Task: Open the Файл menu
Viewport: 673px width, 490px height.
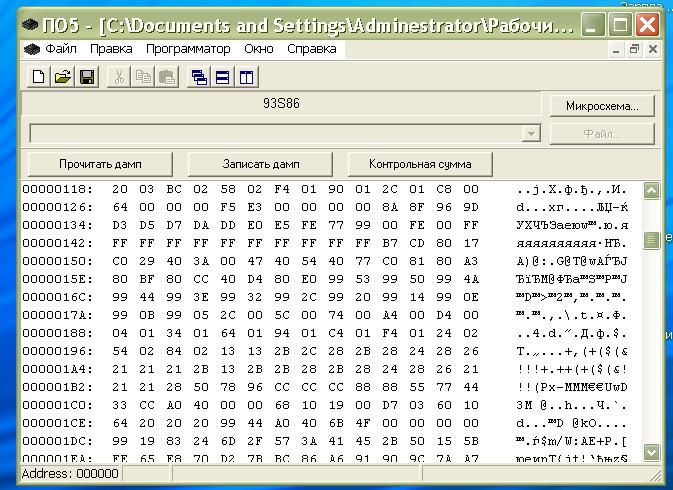Action: (x=61, y=49)
